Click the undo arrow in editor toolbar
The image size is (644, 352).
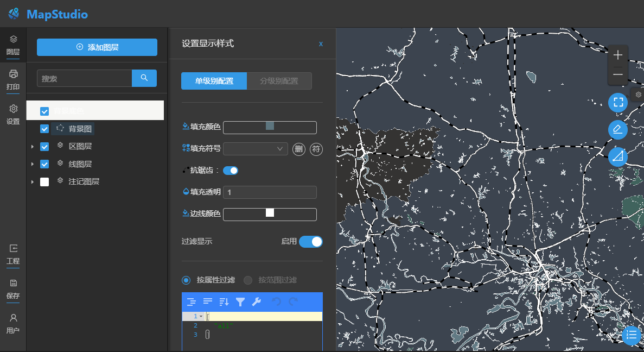point(276,302)
